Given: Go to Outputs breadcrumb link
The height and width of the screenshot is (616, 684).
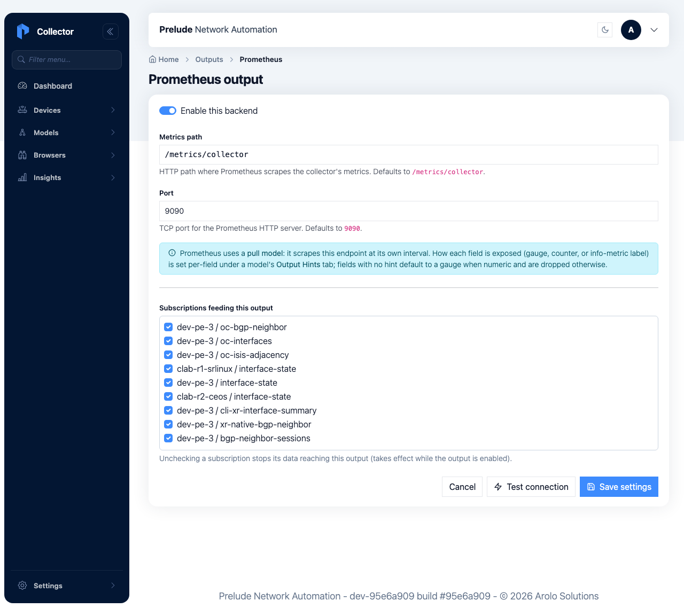Looking at the screenshot, I should [x=209, y=59].
